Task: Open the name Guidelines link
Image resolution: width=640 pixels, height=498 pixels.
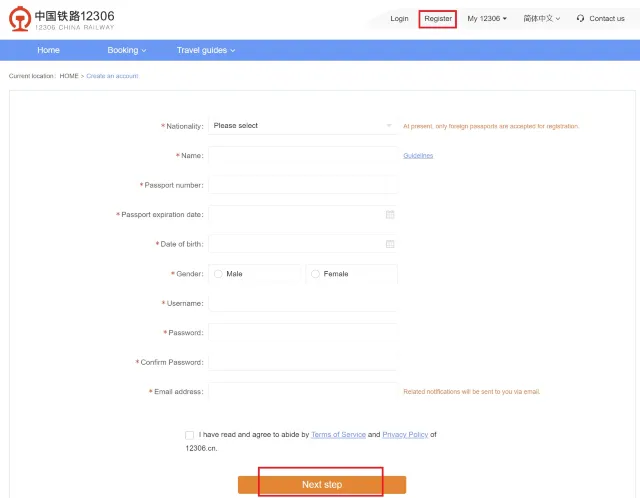Action: point(418,155)
